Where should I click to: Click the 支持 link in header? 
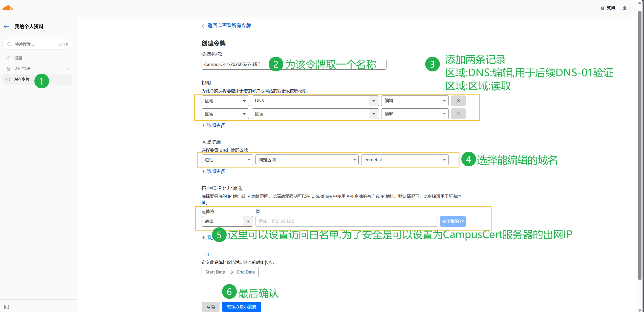pos(611,8)
